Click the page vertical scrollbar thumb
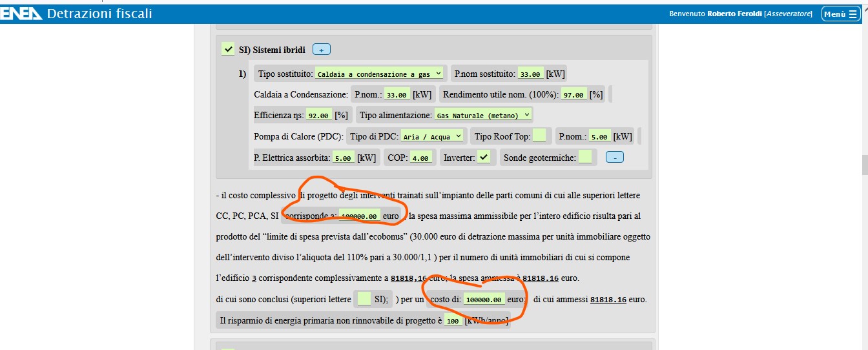Screen dimensions: 868x350 pos(865,165)
